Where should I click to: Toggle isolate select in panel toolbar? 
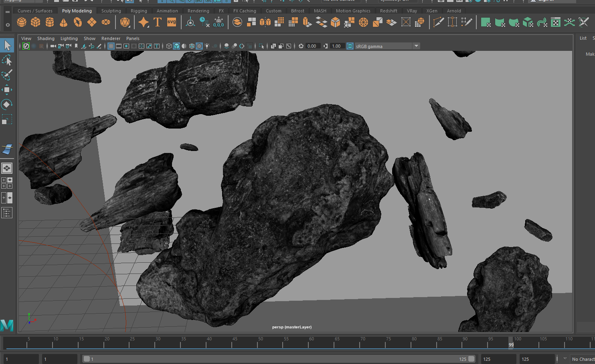[x=261, y=46]
